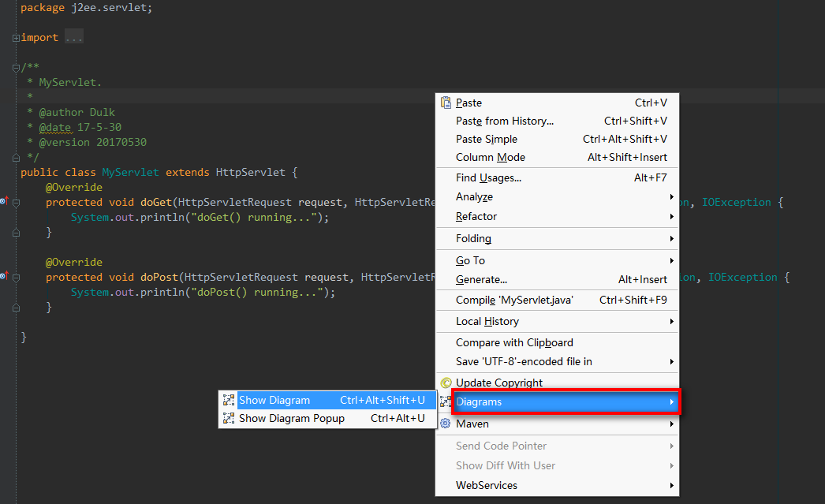Viewport: 825px width, 504px height.
Task: Open the Local History entry
Action: coord(557,322)
